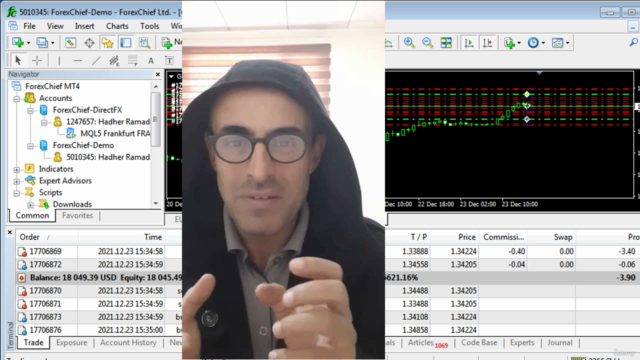Collapse the 1247657 account node
640x360 pixels.
(x=44, y=122)
